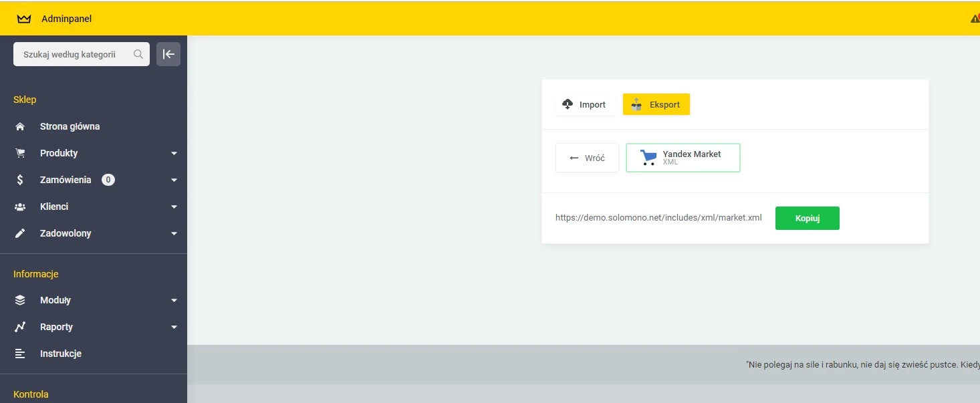Select the people icon next to Klienci
Viewport: 980px width, 403px height.
click(19, 206)
